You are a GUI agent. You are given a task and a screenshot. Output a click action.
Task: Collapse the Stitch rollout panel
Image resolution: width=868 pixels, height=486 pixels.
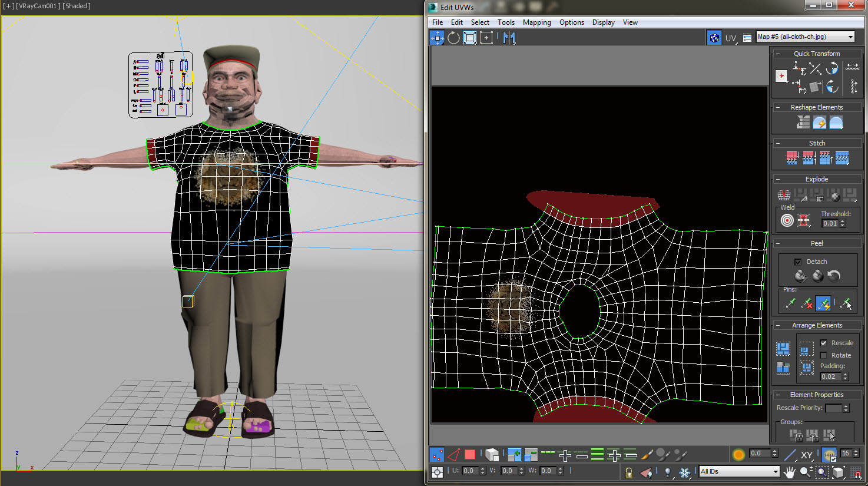click(x=778, y=143)
